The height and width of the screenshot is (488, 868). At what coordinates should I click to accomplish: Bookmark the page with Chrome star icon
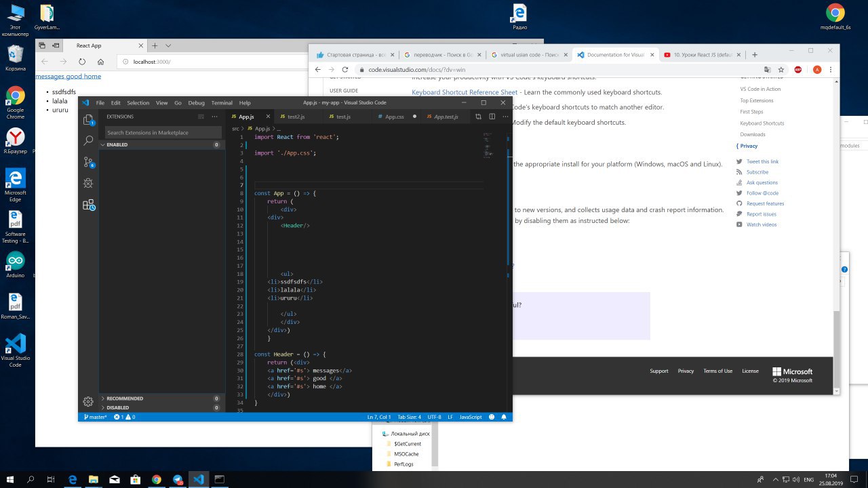click(x=781, y=69)
